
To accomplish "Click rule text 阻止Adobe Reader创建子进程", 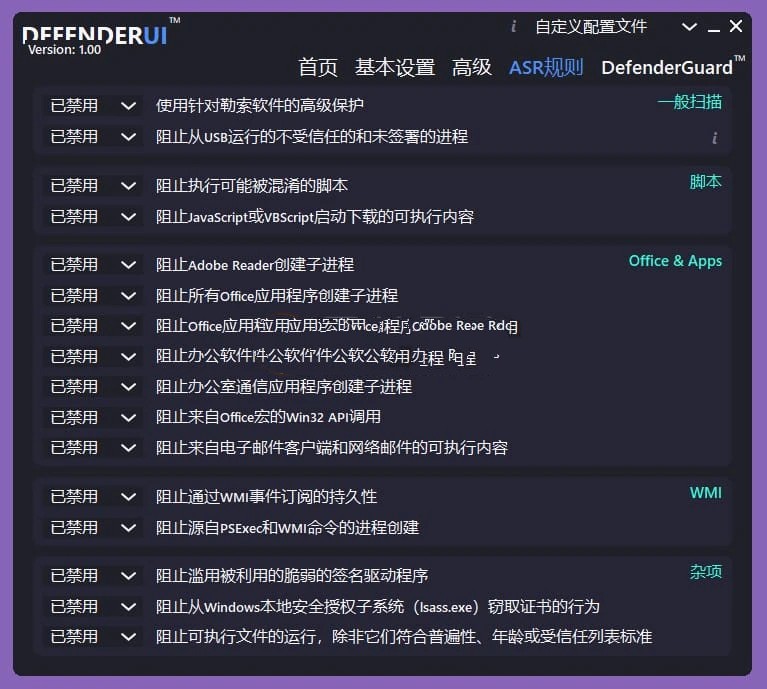I will (255, 265).
